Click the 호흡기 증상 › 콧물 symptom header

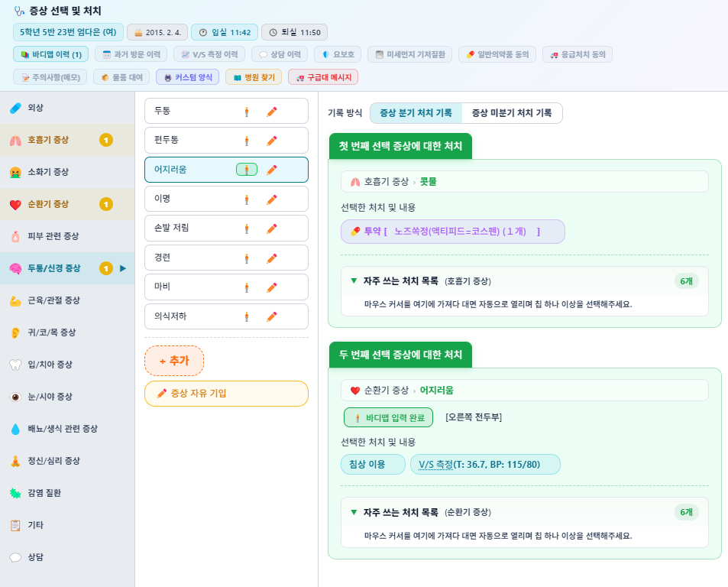click(525, 182)
